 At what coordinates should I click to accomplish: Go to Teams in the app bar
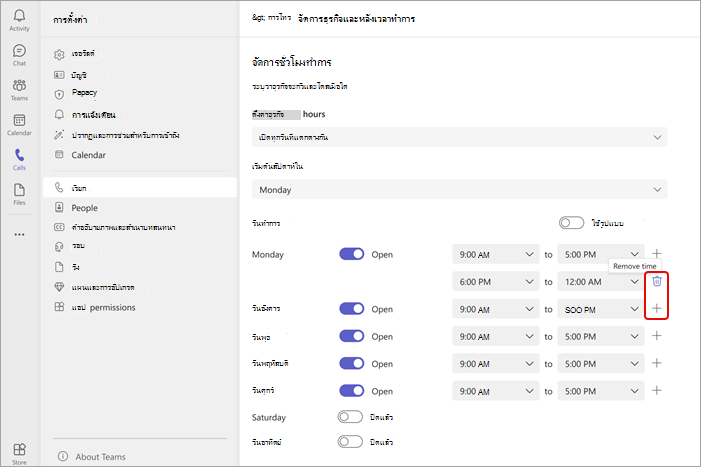(x=19, y=90)
